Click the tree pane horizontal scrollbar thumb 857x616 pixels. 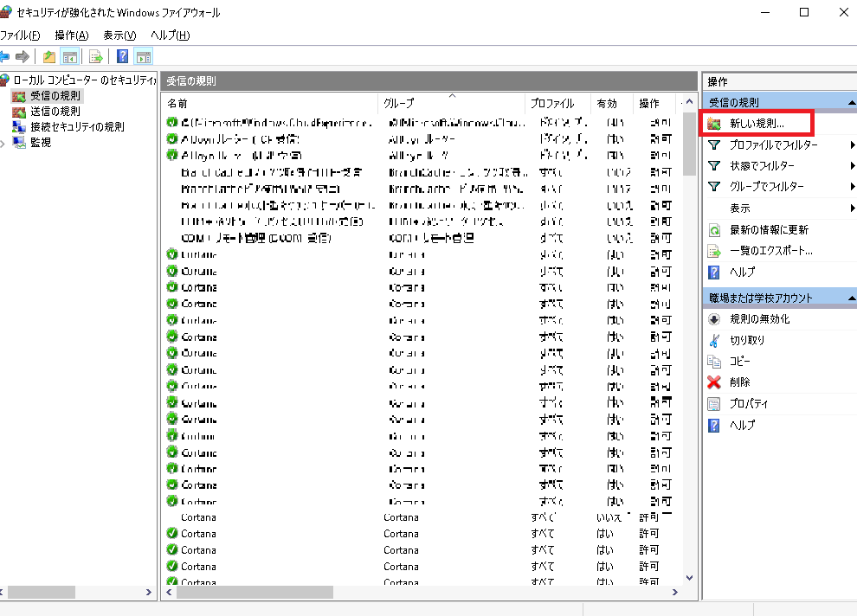coord(42,592)
